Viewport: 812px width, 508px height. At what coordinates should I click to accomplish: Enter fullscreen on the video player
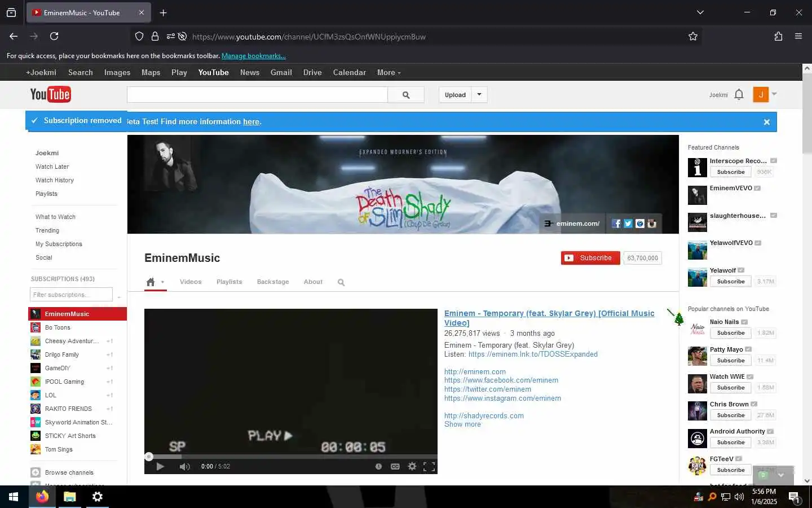coord(429,466)
